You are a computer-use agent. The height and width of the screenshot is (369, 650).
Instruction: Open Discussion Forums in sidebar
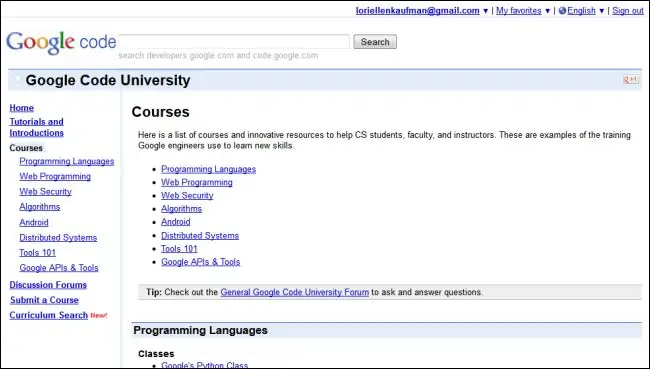tap(48, 285)
